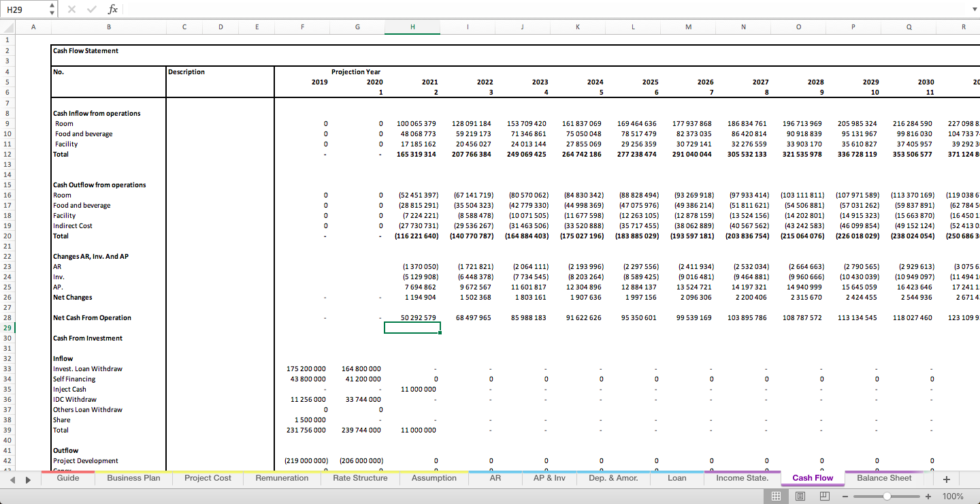Click the next sheet navigation arrow

click(x=28, y=479)
